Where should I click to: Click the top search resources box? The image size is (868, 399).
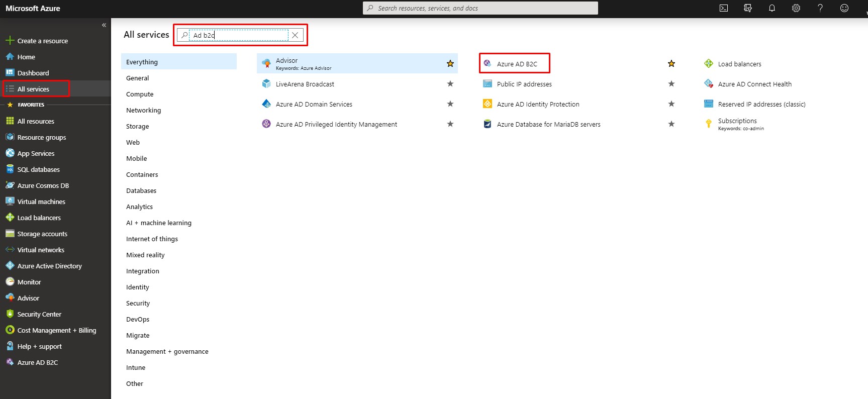pos(480,8)
